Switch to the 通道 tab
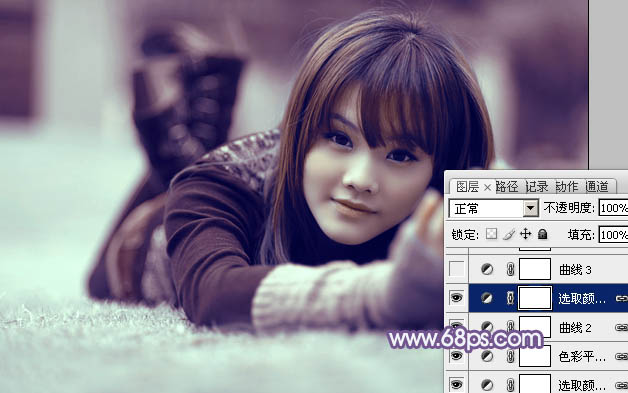 pos(597,187)
